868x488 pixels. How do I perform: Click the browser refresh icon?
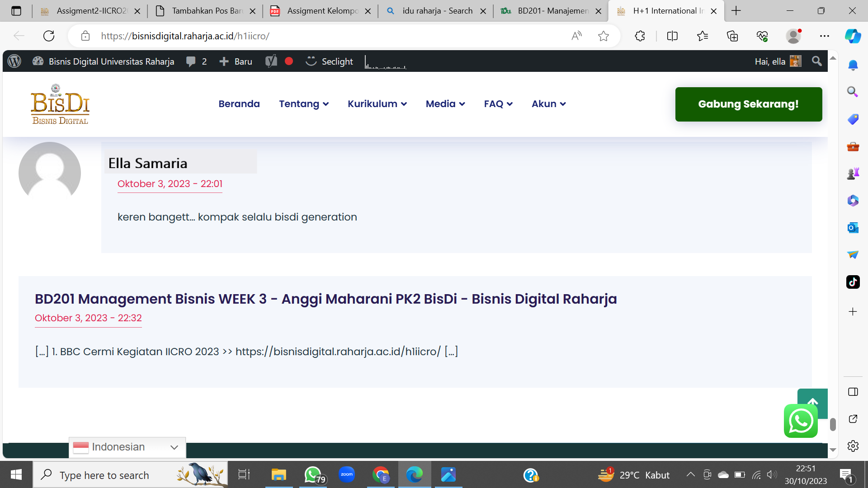49,36
